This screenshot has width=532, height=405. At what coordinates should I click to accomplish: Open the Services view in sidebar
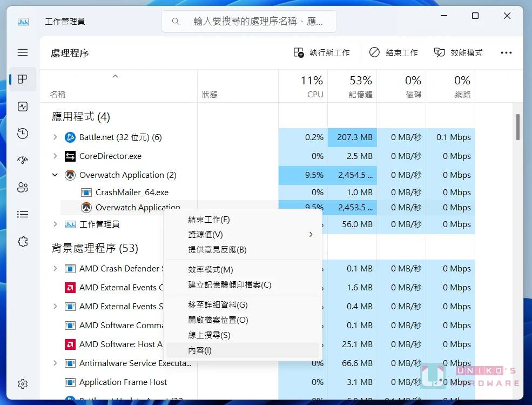pos(22,241)
